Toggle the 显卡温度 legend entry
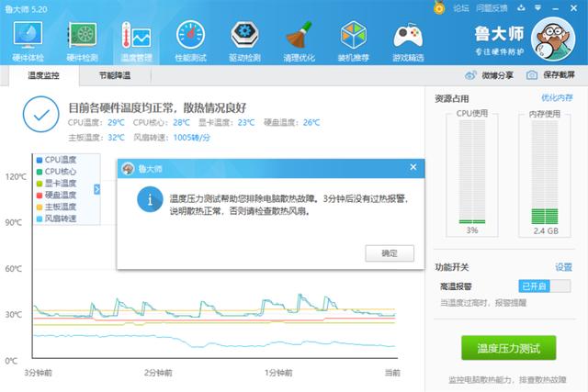Viewport: 588px width, 392px height. coord(56,184)
